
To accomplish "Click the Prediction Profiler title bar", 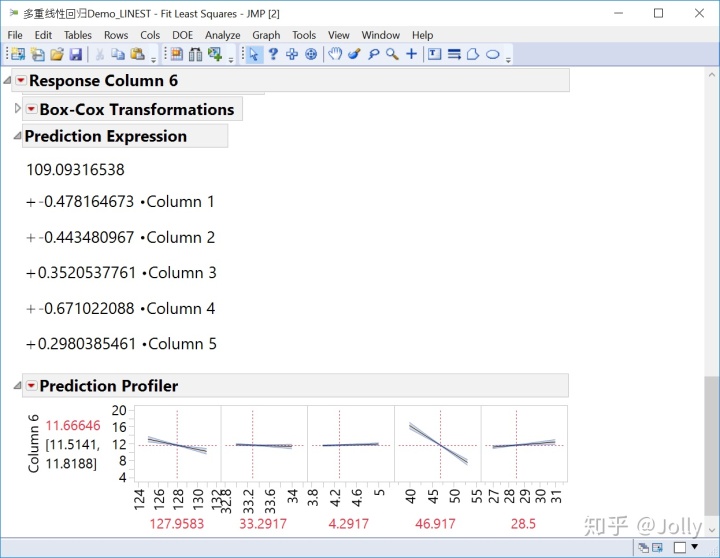I will click(295, 385).
